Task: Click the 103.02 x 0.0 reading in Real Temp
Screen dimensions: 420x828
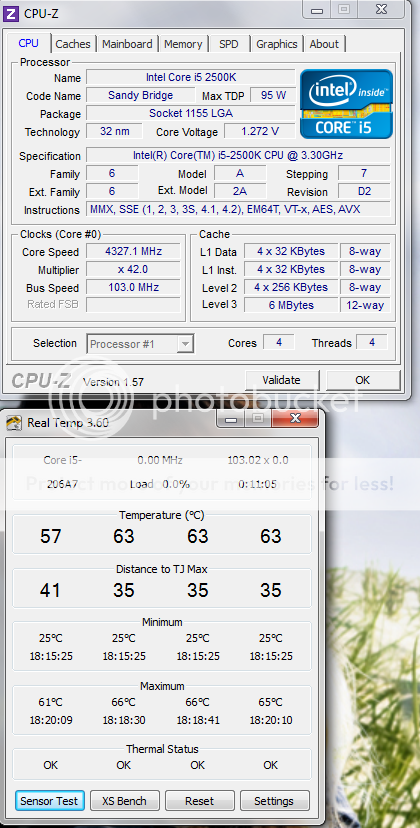Action: point(258,460)
